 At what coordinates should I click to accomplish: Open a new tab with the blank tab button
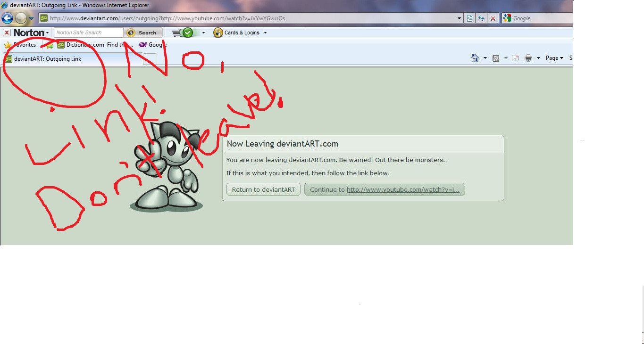point(150,59)
